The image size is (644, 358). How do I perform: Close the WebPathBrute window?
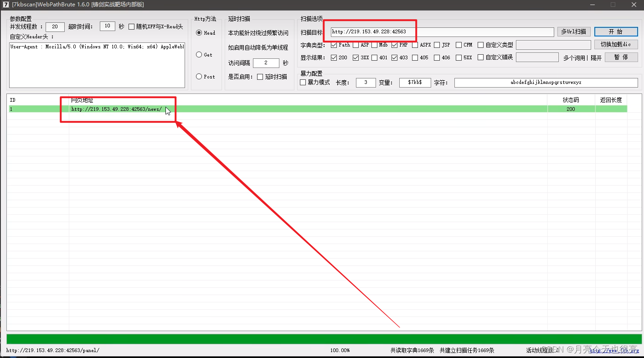click(x=634, y=5)
